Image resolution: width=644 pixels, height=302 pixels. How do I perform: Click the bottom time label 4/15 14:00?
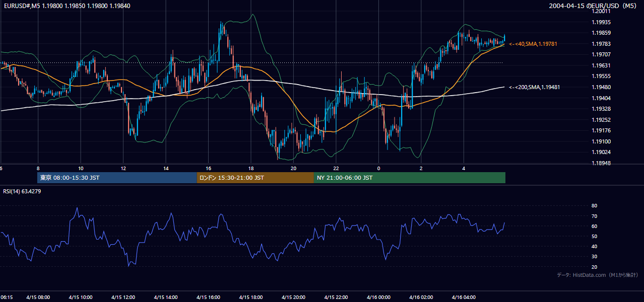(x=166, y=297)
